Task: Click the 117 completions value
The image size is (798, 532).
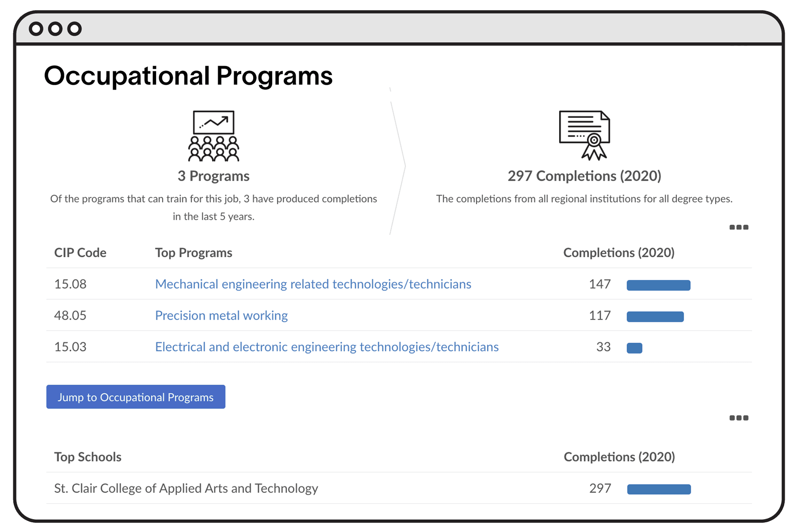Action: coord(600,316)
